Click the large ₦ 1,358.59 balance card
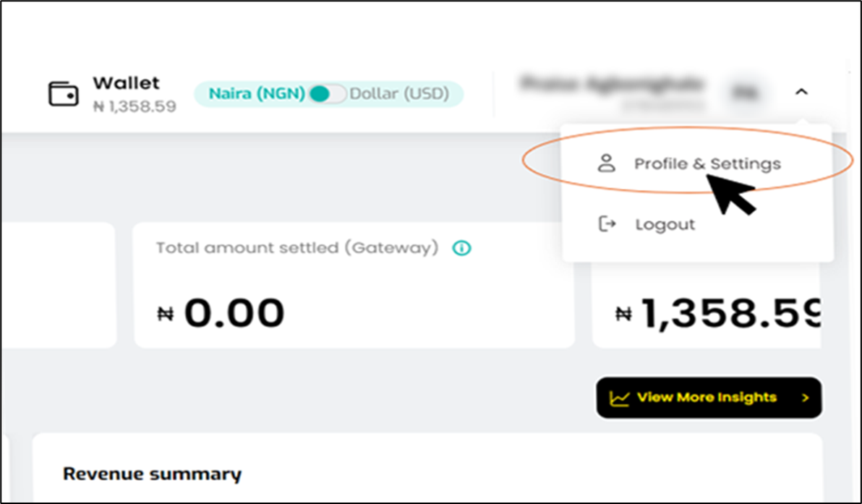 (x=707, y=304)
